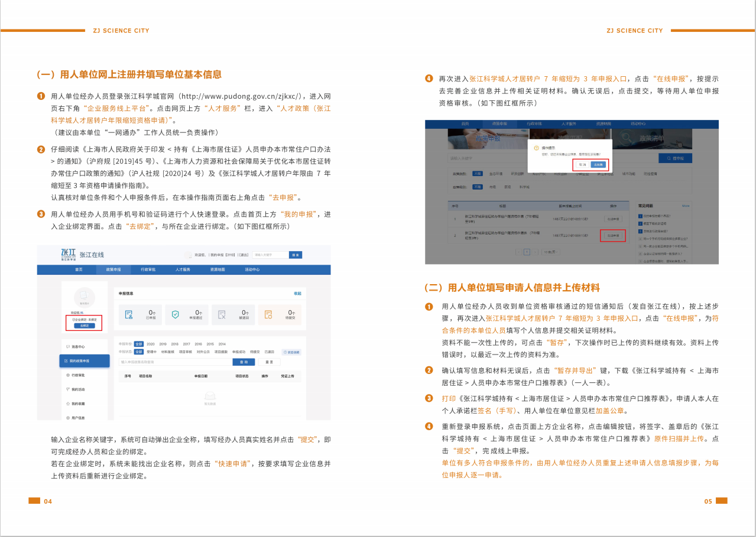Open the 10条/页 page size dropdown
Screen dimensions: 756x537
(x=551, y=252)
